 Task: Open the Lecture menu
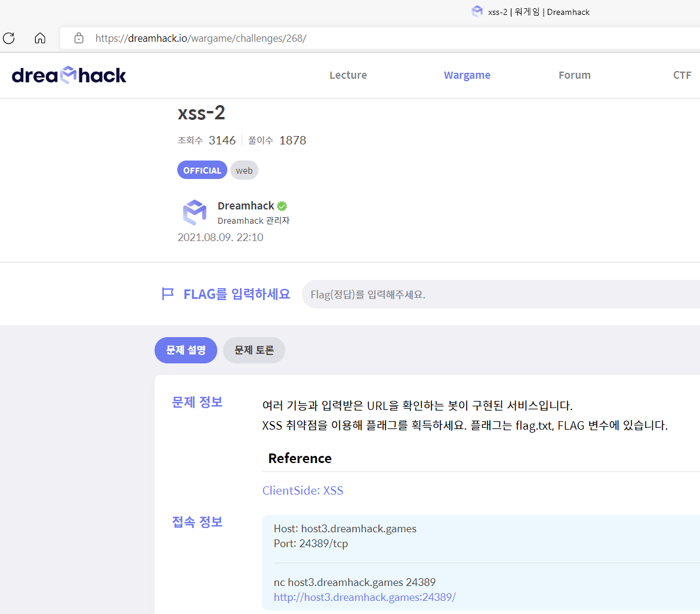pyautogui.click(x=349, y=75)
